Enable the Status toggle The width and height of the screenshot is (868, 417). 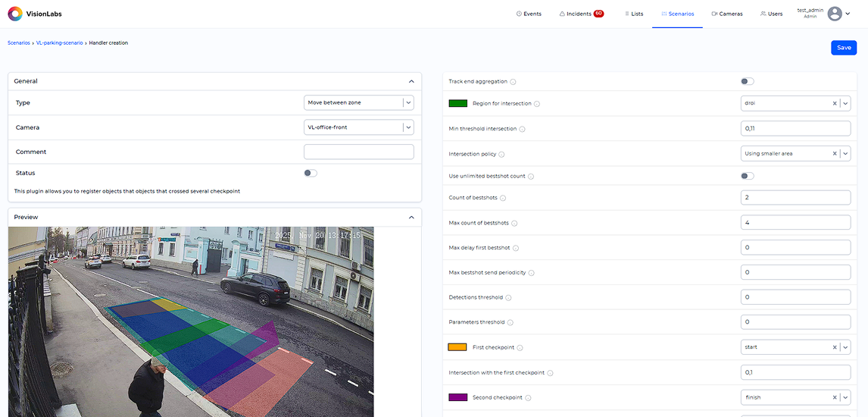coord(311,173)
